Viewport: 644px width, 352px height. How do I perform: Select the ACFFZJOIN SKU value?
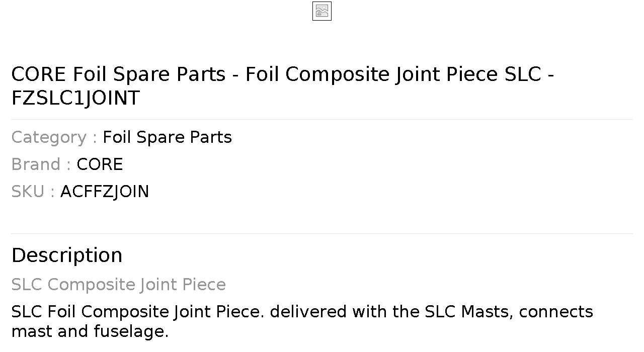coord(105,192)
